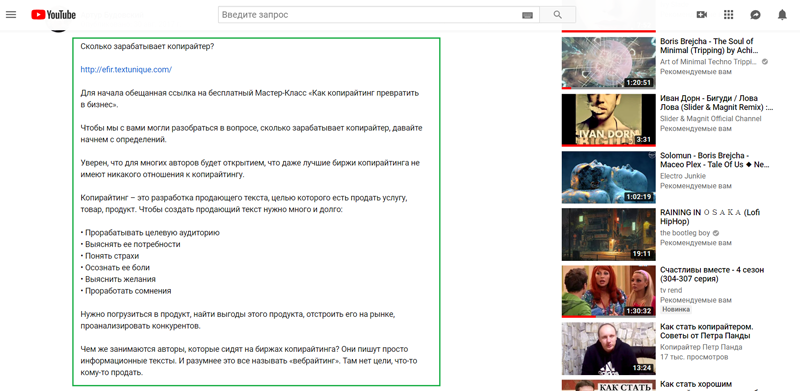This screenshot has width=800, height=391.
Task: Open Счастливы вместе 4 сезон thumbnail
Action: pyautogui.click(x=608, y=291)
